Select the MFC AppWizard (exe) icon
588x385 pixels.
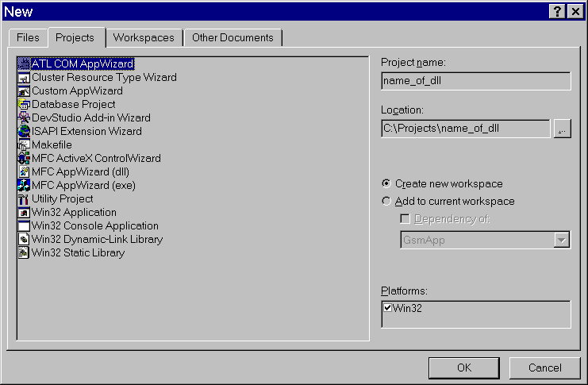(x=24, y=185)
